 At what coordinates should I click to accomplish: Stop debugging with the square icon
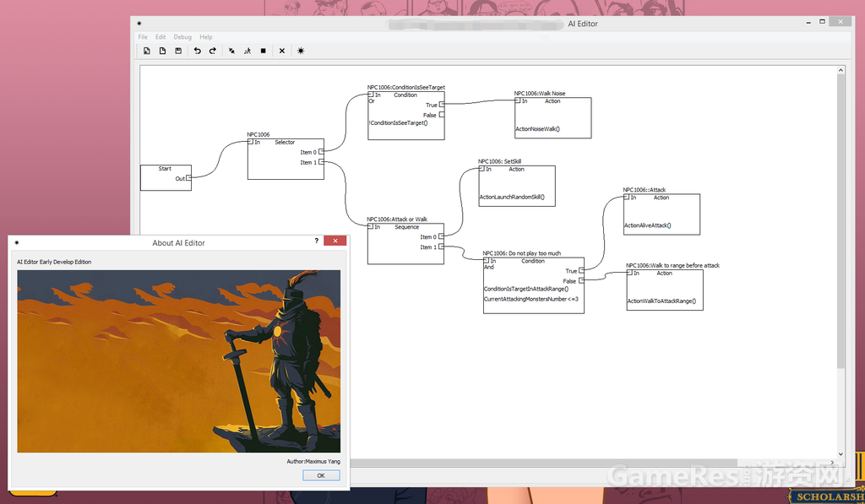coord(264,51)
